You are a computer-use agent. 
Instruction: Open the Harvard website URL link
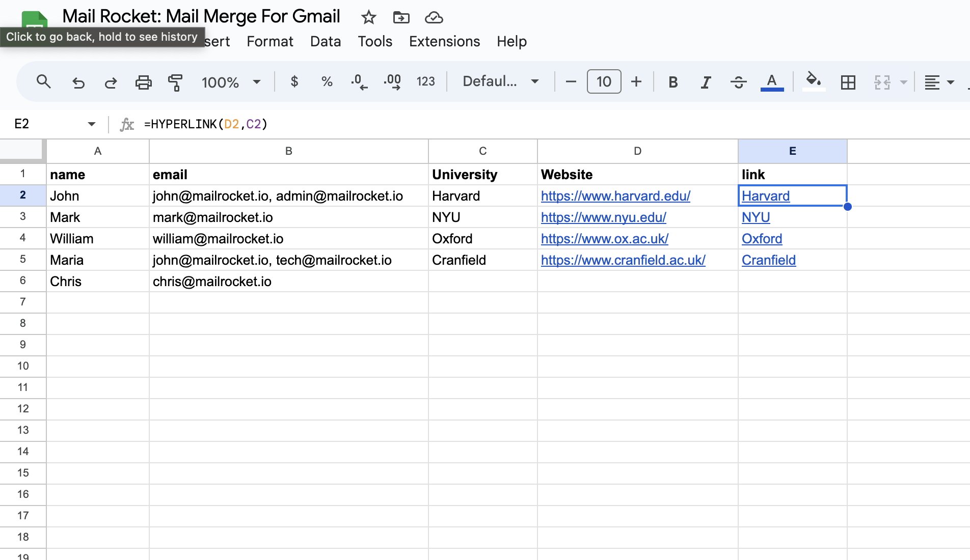tap(615, 196)
